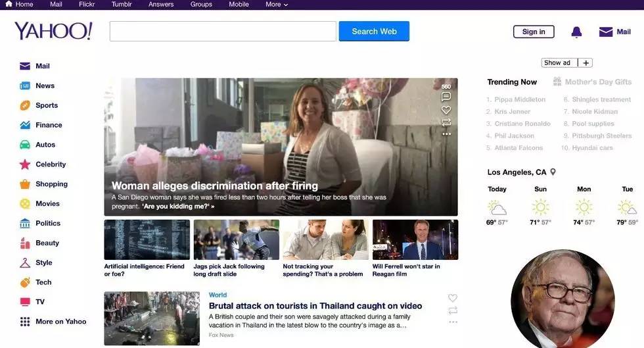
Task: Reblog the Thailand attack story
Action: 453,311
